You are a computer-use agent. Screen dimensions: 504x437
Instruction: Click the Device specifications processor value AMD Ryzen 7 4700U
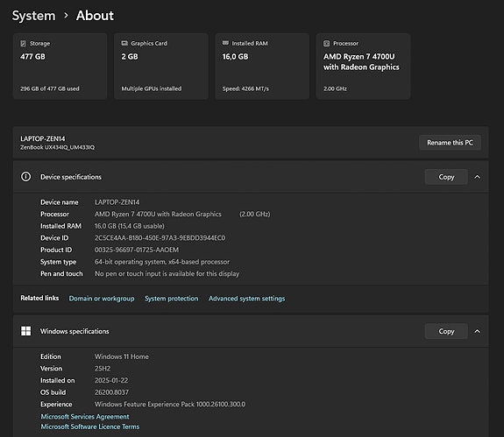(158, 215)
